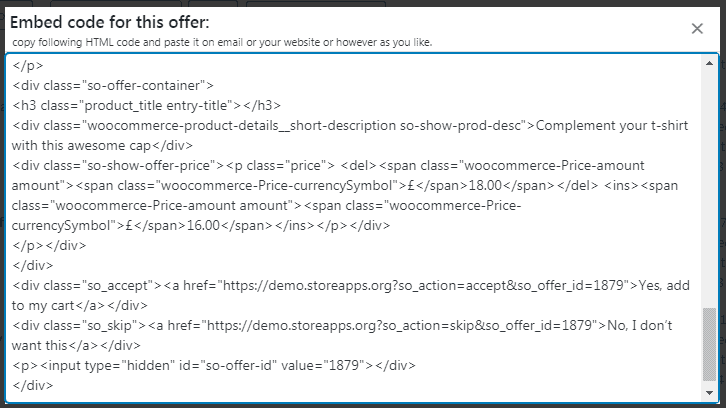Click the embed code scrollbar thumb
726x408 pixels.
[x=709, y=345]
